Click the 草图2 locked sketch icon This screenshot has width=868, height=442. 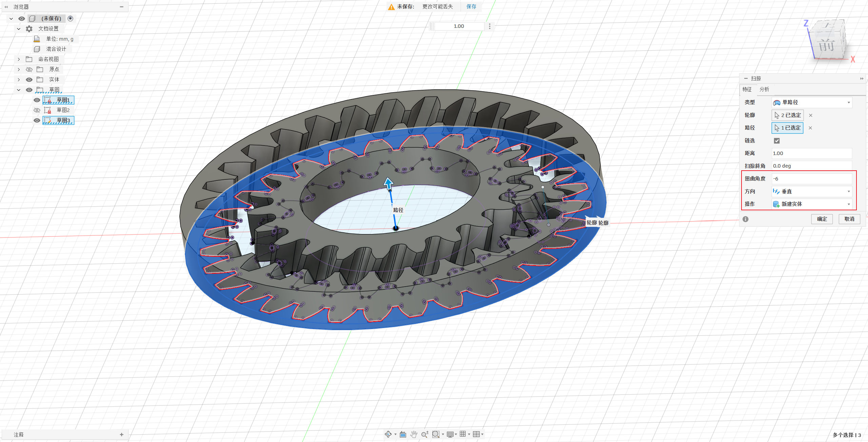pos(48,110)
